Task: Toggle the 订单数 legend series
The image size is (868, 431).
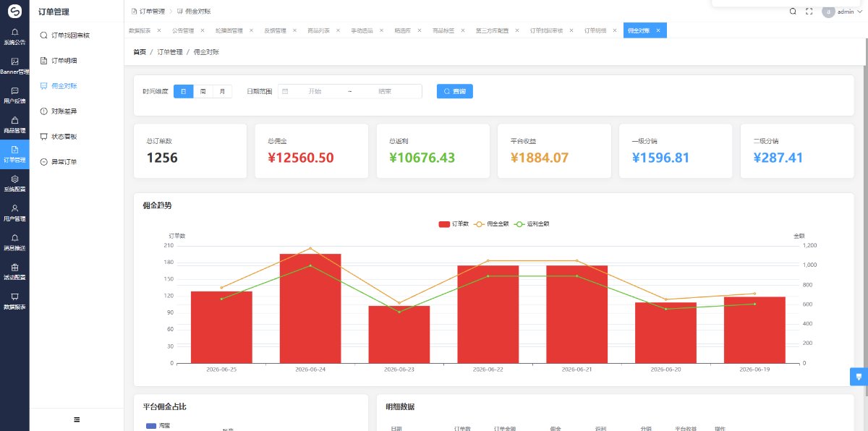Action: pyautogui.click(x=454, y=224)
